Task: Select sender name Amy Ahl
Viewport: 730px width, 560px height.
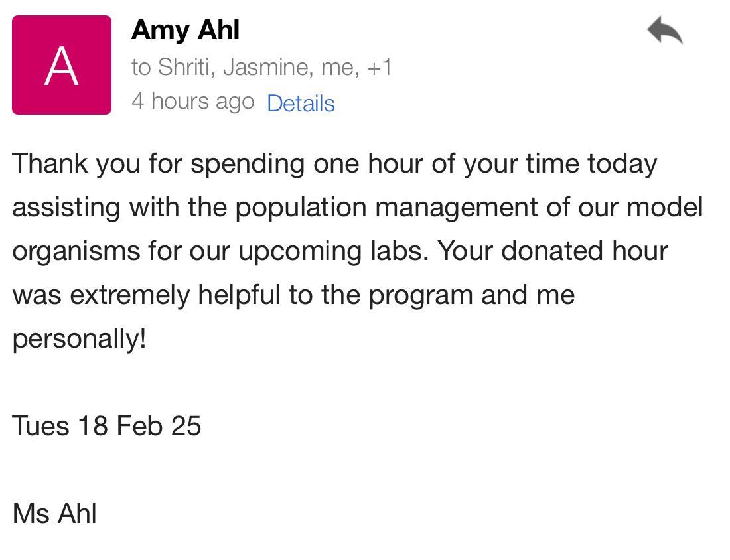Action: pos(185,31)
